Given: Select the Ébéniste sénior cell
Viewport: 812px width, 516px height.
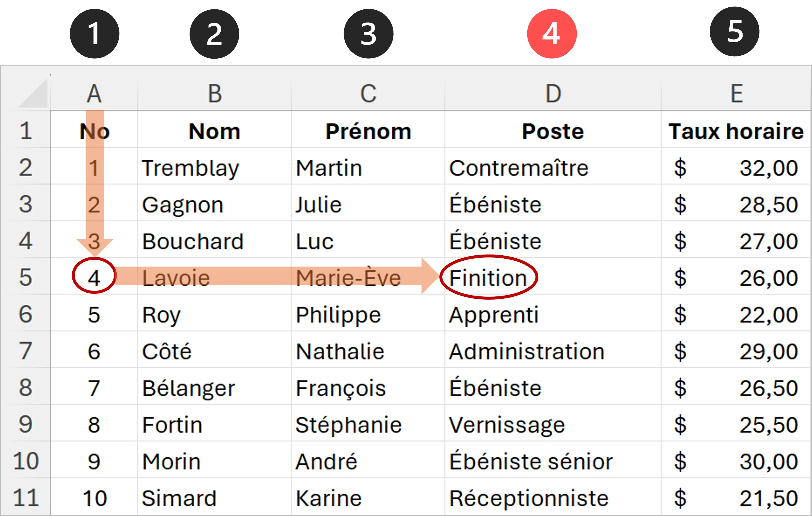Looking at the screenshot, I should [x=531, y=461].
